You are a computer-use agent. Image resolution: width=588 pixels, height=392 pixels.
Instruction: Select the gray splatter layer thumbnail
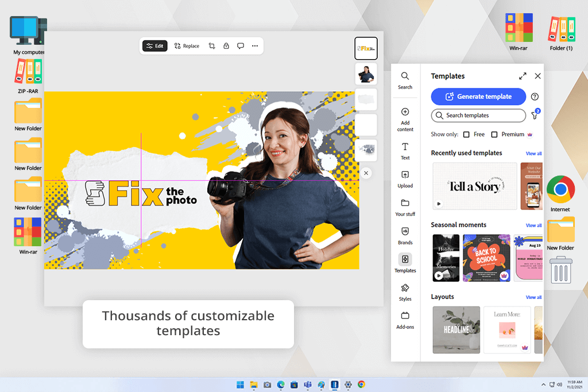pyautogui.click(x=366, y=150)
